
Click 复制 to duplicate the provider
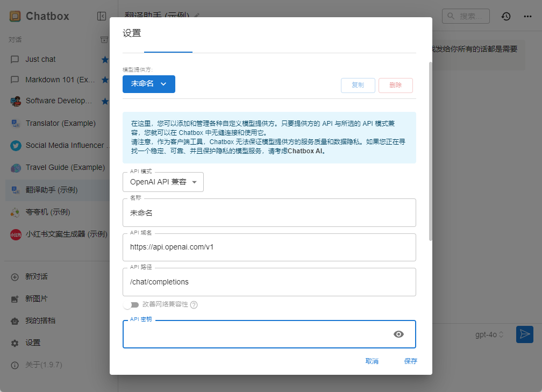pyautogui.click(x=358, y=85)
